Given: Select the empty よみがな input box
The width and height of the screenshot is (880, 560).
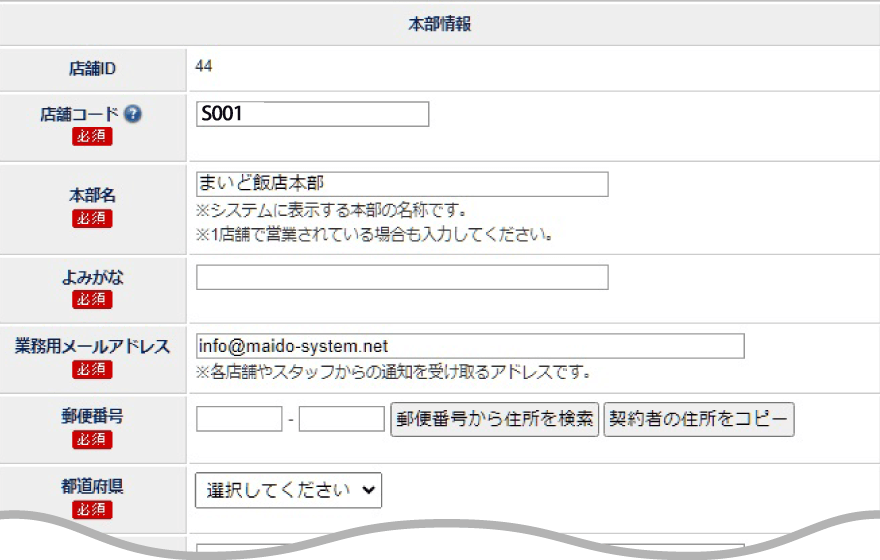Looking at the screenshot, I should (x=402, y=277).
